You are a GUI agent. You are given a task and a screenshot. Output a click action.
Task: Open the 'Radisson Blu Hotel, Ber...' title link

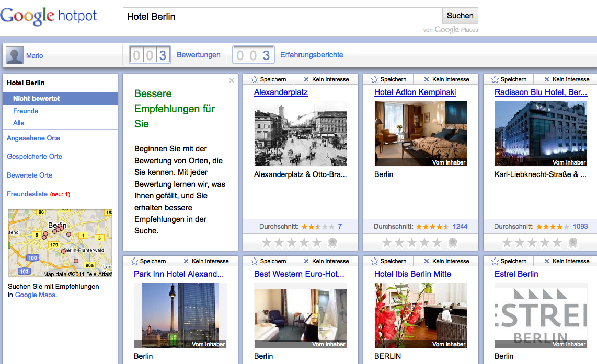541,92
